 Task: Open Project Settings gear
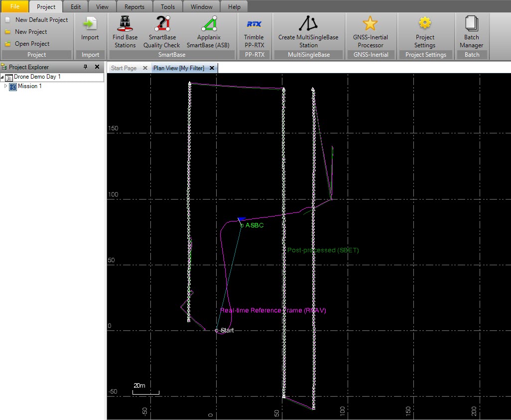[425, 31]
